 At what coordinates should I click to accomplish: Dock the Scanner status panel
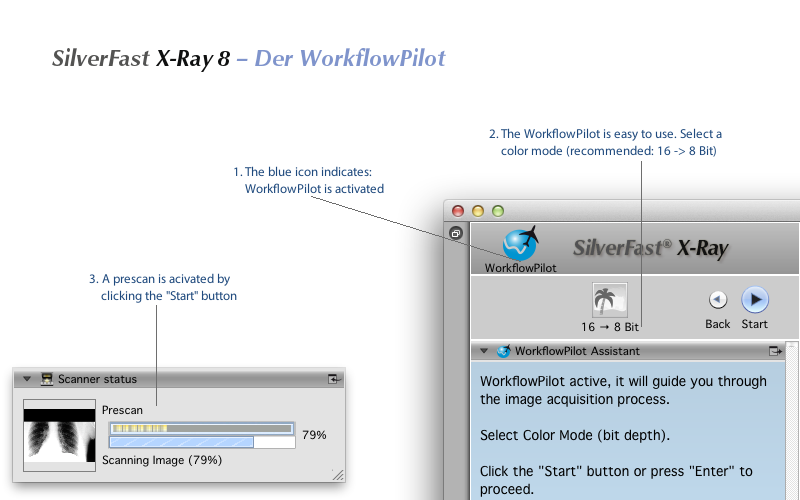[334, 379]
